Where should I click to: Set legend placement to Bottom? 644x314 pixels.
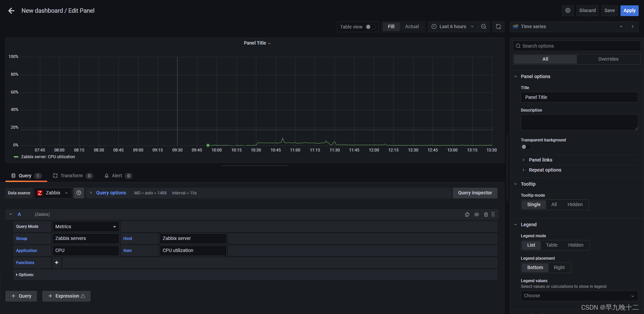535,267
